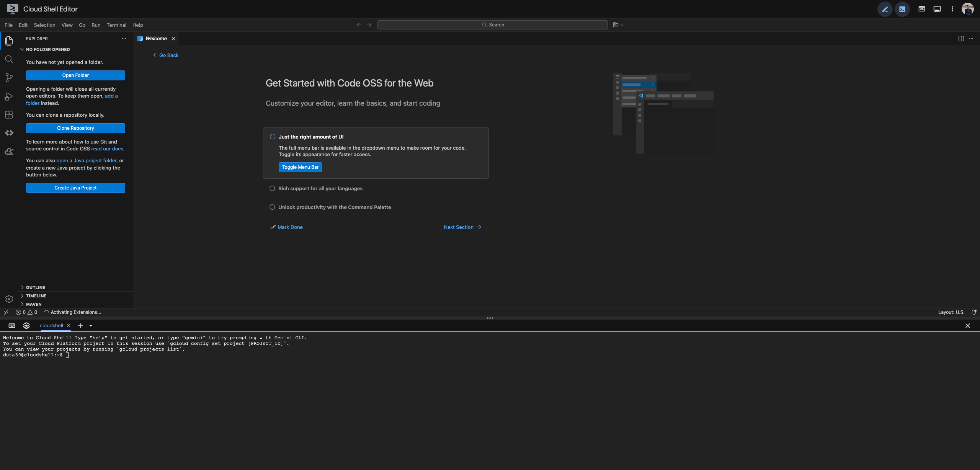Viewport: 980px width, 470px height.
Task: Show errors and warnings count
Action: 26,312
